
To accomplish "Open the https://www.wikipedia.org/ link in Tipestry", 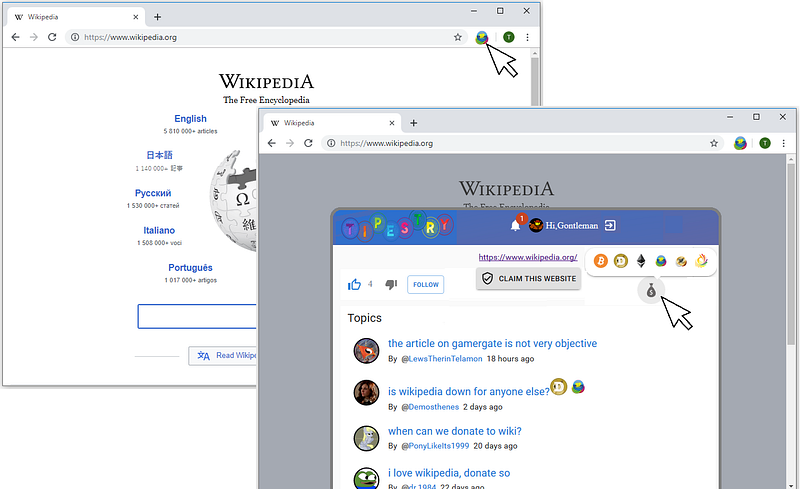I will coord(528,257).
